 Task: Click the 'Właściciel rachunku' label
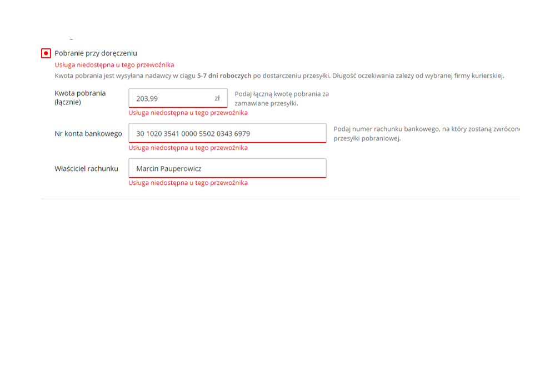pos(86,169)
